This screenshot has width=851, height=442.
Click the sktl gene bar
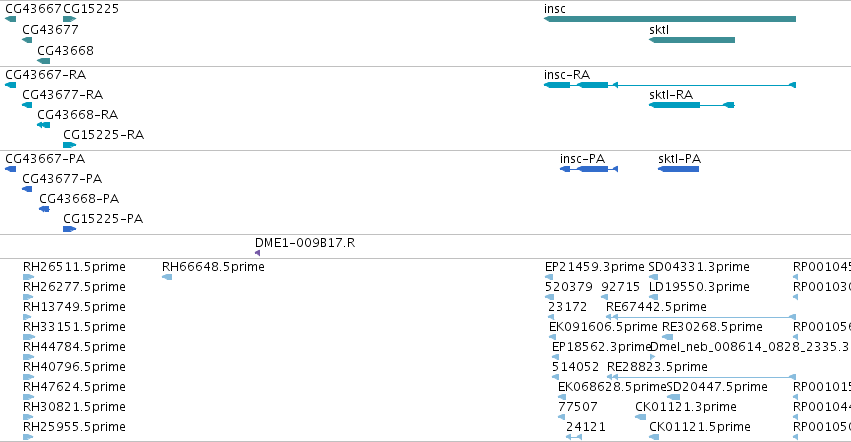click(692, 40)
